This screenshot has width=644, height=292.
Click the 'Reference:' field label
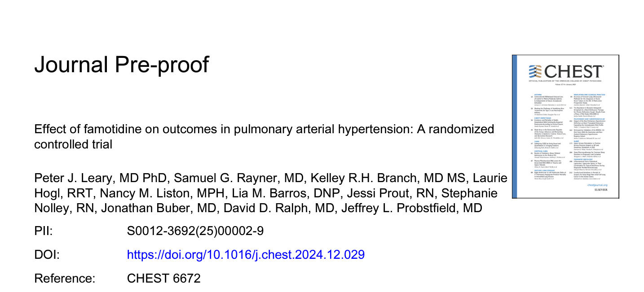click(x=65, y=278)
